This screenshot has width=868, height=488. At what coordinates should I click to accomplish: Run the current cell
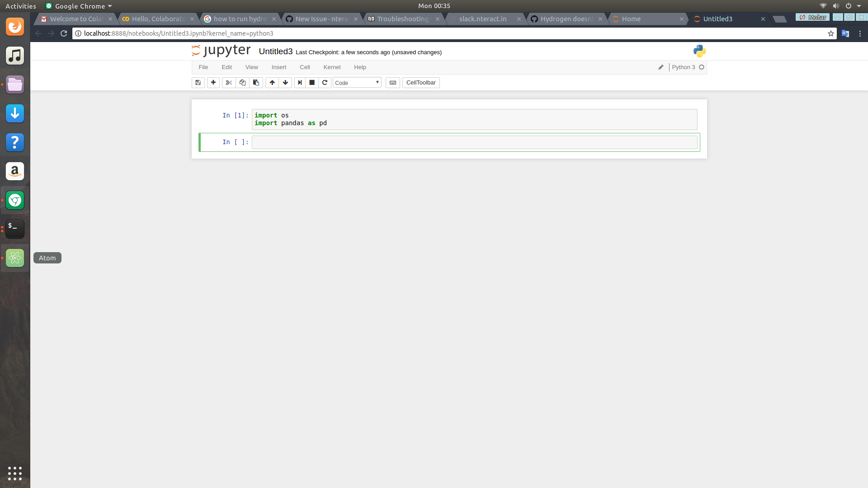pyautogui.click(x=300, y=83)
